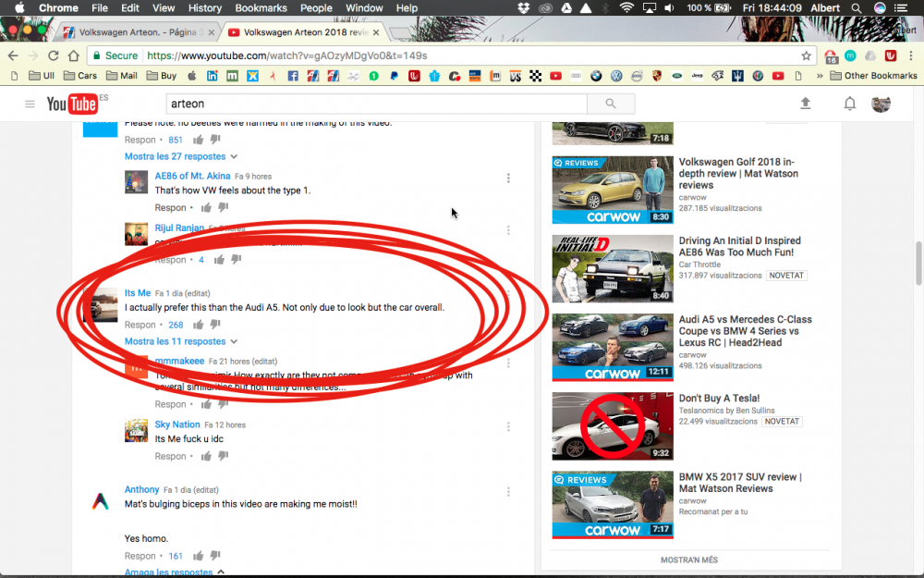Open the Dropbox menu bar icon
Viewport: 924px width, 578px height.
[523, 8]
